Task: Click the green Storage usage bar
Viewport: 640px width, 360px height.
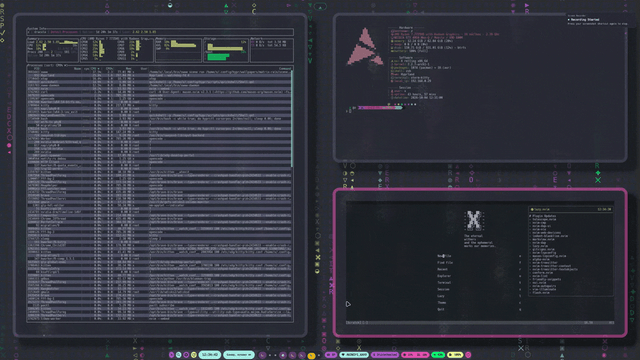Action: pyautogui.click(x=217, y=57)
